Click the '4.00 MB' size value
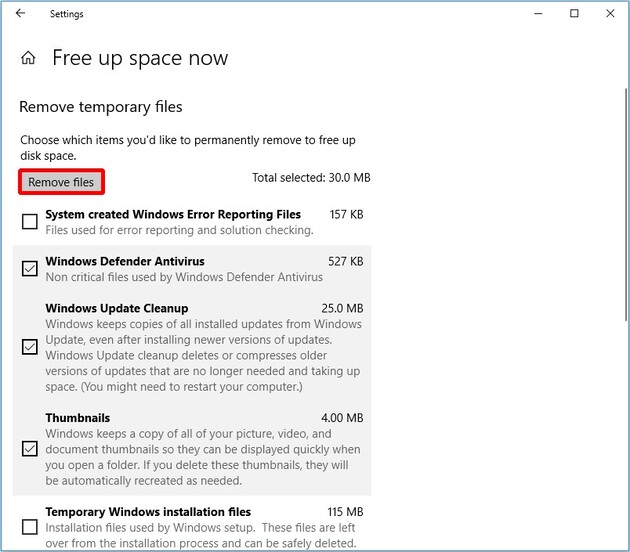Image resolution: width=630 pixels, height=552 pixels. [342, 418]
